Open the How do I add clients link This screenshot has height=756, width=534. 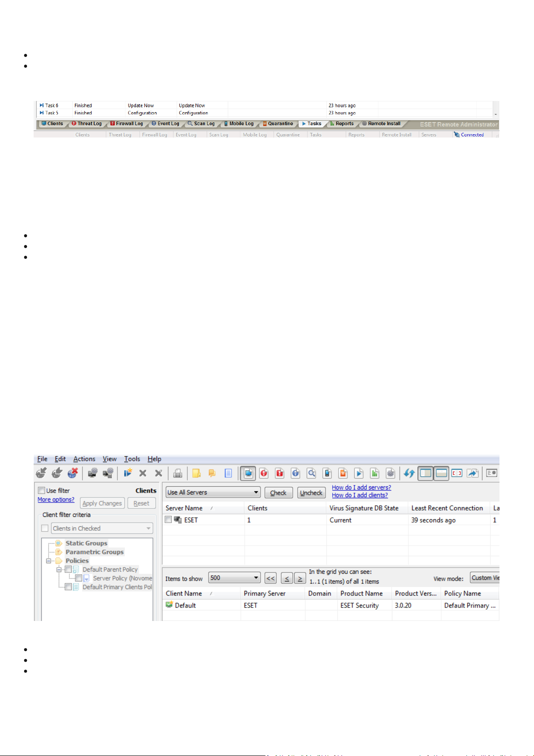point(360,495)
